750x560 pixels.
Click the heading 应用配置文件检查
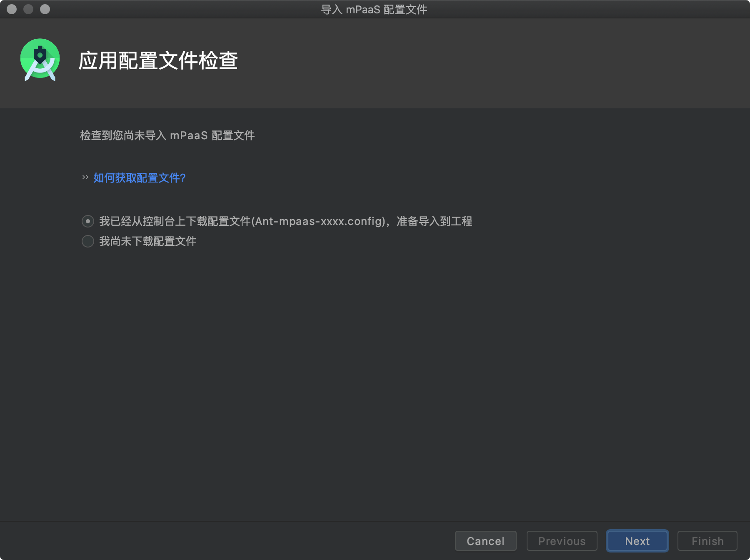coord(158,61)
